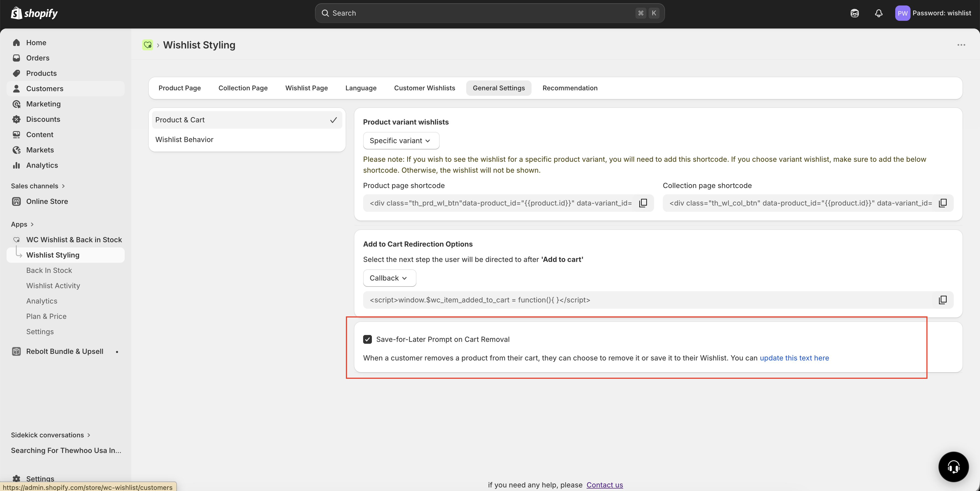
Task: Click the Password: wishlist store name
Action: tap(941, 13)
